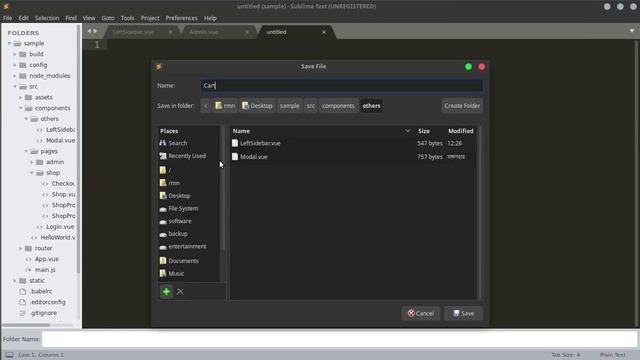Click the path back arrow button
This screenshot has width=640, height=360.
click(x=206, y=106)
